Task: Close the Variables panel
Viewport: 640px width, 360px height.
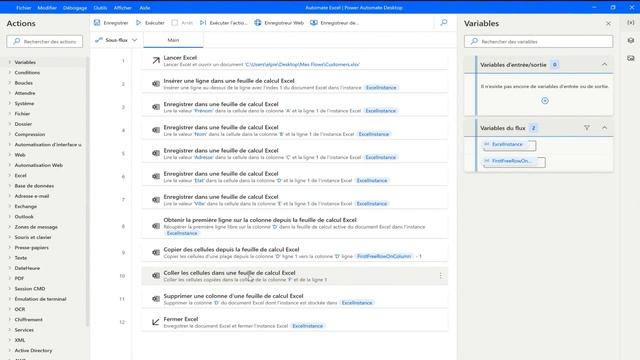Action: pos(608,24)
